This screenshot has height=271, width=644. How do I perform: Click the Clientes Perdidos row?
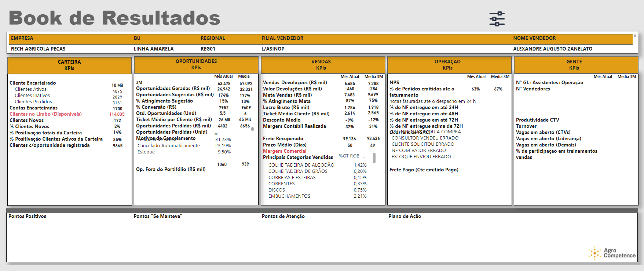point(33,102)
